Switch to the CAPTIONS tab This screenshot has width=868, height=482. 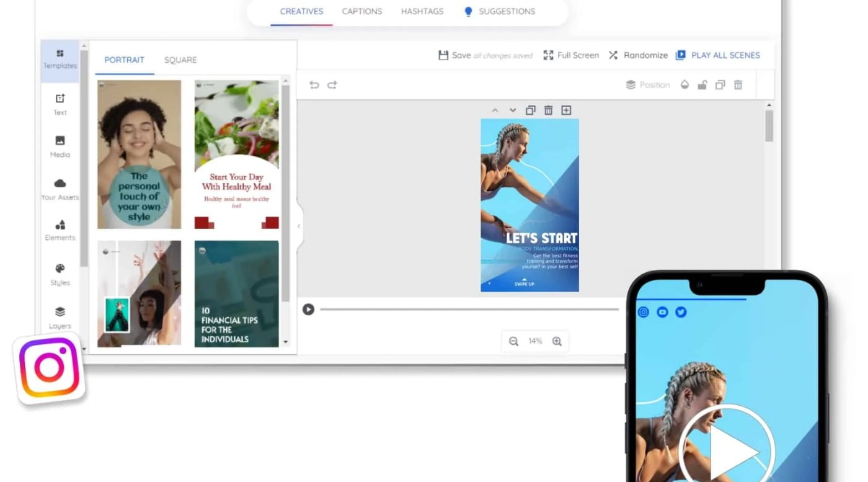(x=362, y=11)
